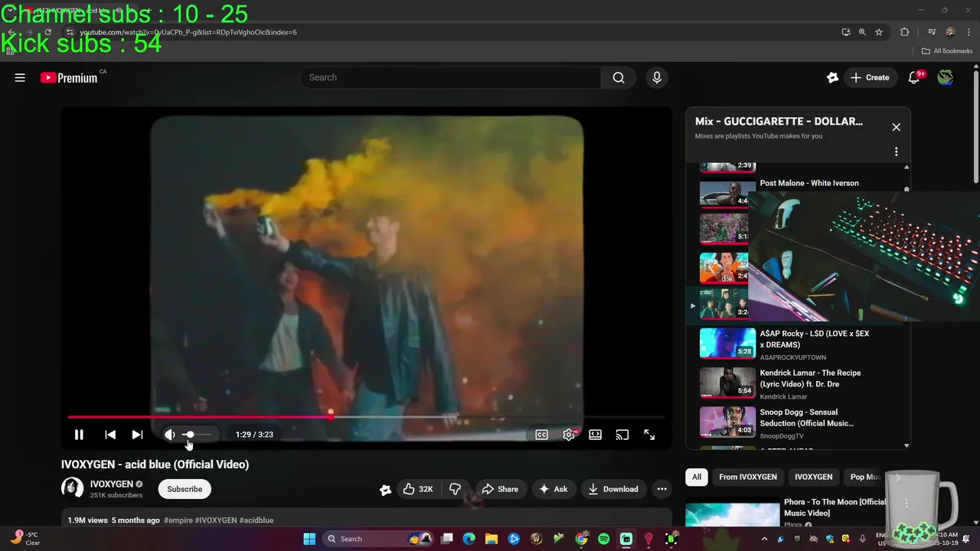Viewport: 980px width, 551px height.
Task: Click the Create button
Action: click(871, 77)
